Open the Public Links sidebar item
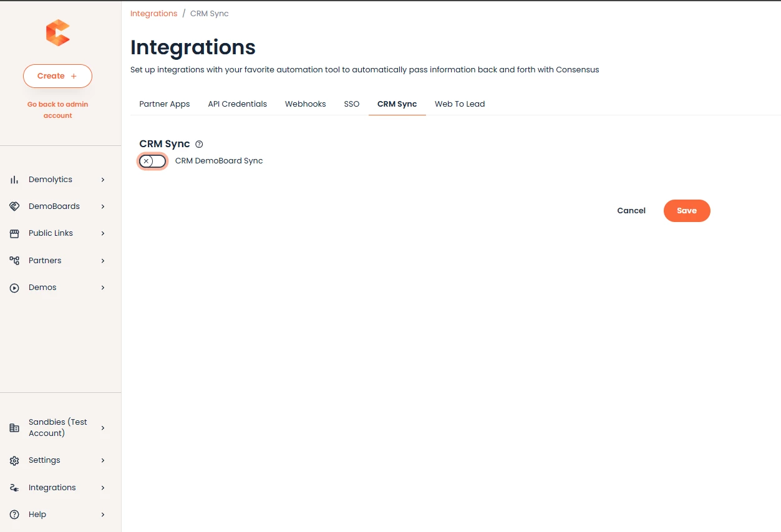The height and width of the screenshot is (532, 781). 51,233
